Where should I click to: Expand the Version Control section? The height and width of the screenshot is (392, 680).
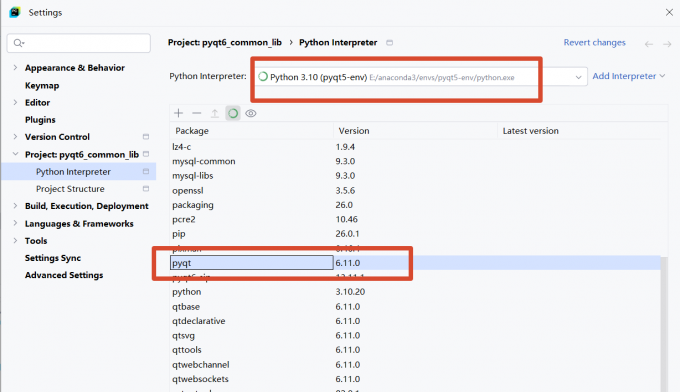(x=15, y=137)
